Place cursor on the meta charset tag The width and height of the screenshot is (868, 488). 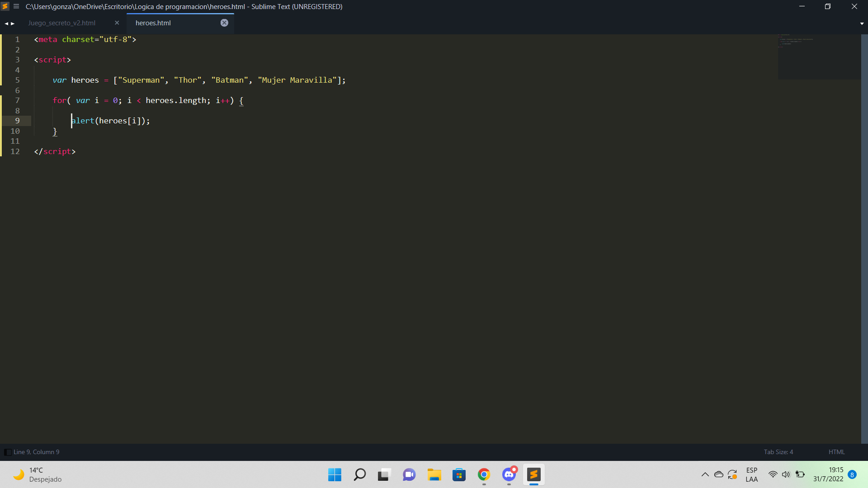(85, 39)
